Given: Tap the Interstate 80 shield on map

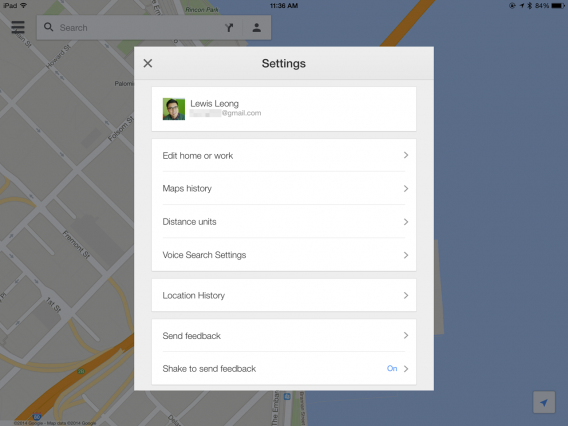Looking at the screenshot, I should tap(37, 417).
